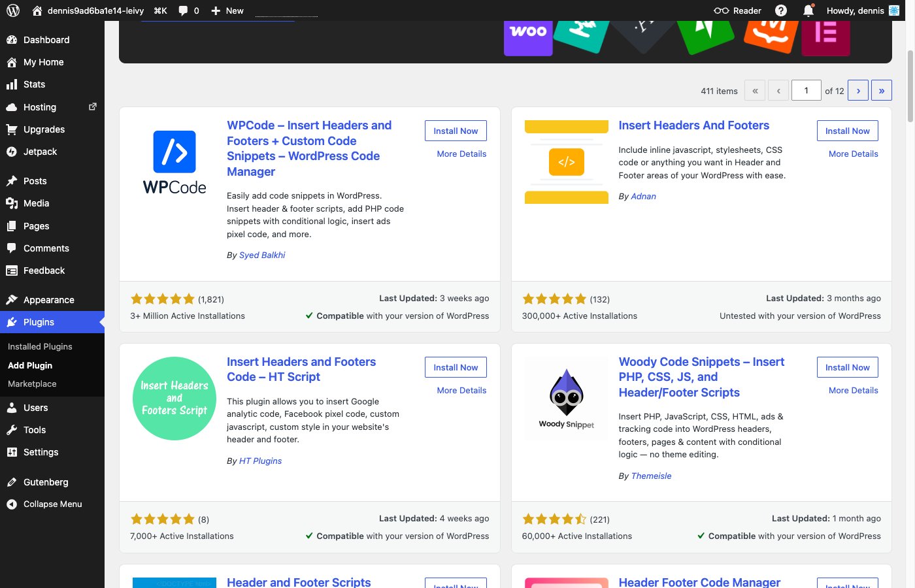
Task: Open the WPCode plugin title link
Action: pos(309,148)
